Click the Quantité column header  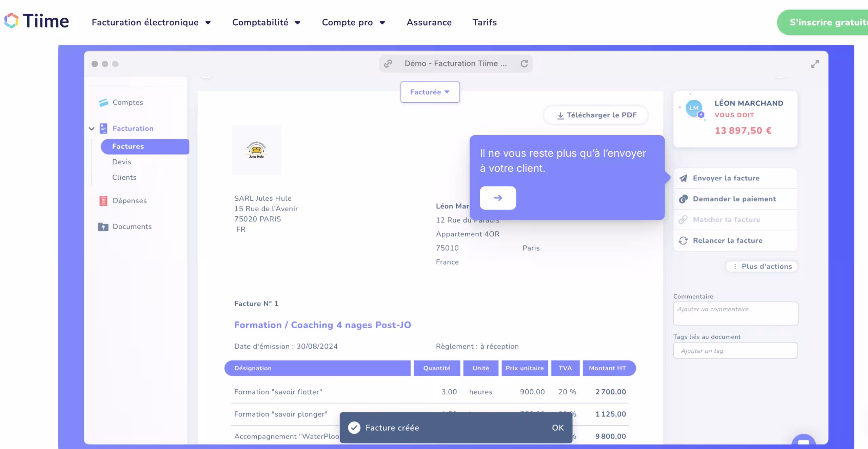437,368
